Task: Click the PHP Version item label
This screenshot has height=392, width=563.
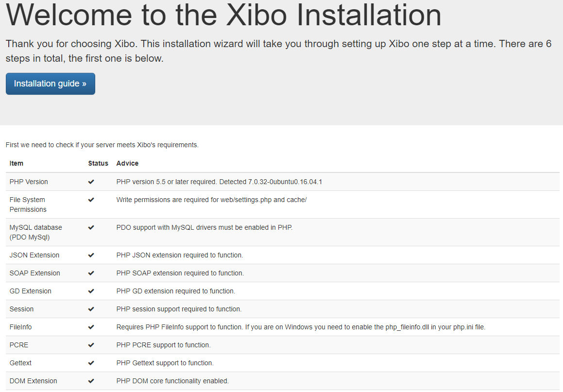Action: 28,182
